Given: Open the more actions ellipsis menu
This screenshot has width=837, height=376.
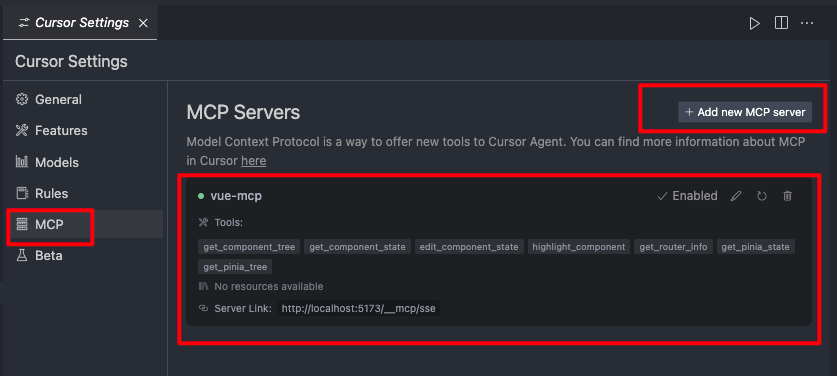Looking at the screenshot, I should [807, 23].
